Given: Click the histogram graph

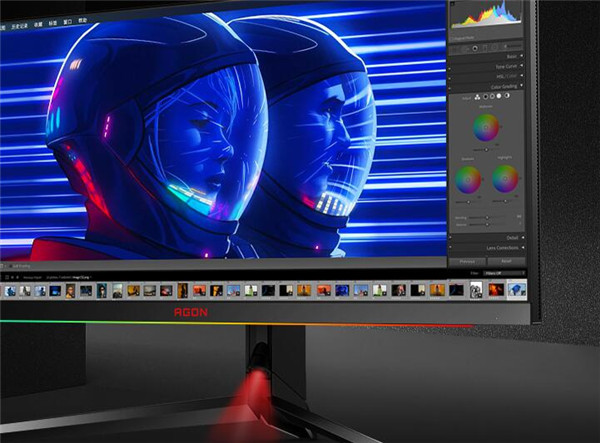Looking at the screenshot, I should [487, 14].
